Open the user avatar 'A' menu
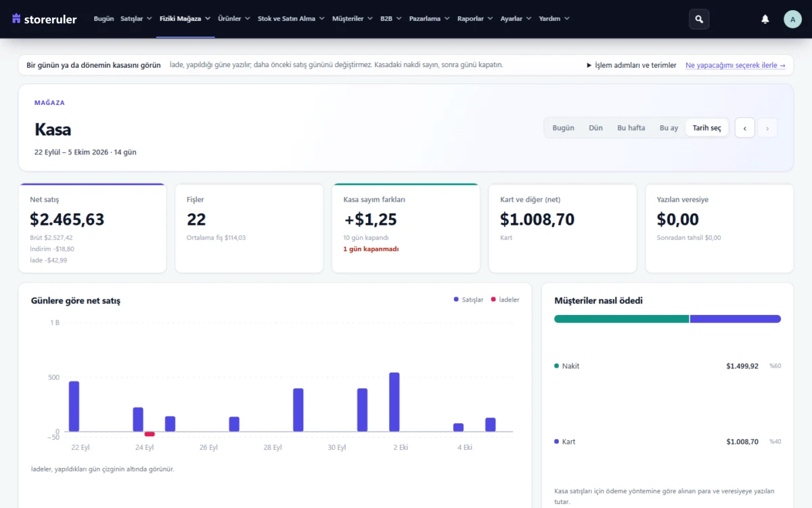Image resolution: width=812 pixels, height=508 pixels. 792,19
